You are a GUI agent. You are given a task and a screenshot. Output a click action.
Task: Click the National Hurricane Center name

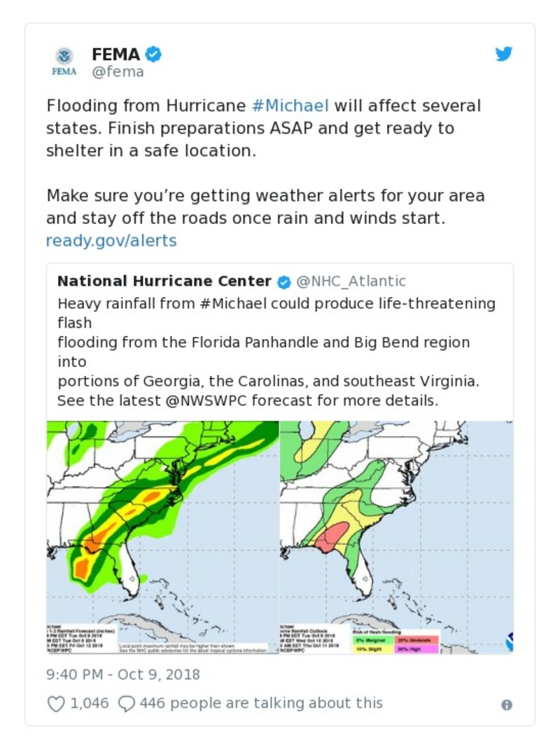point(164,281)
